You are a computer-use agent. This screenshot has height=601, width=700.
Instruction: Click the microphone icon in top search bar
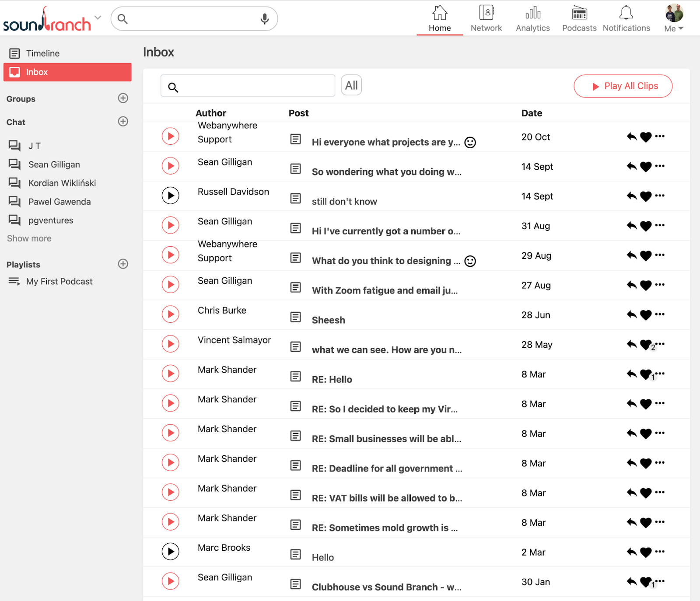coord(265,19)
